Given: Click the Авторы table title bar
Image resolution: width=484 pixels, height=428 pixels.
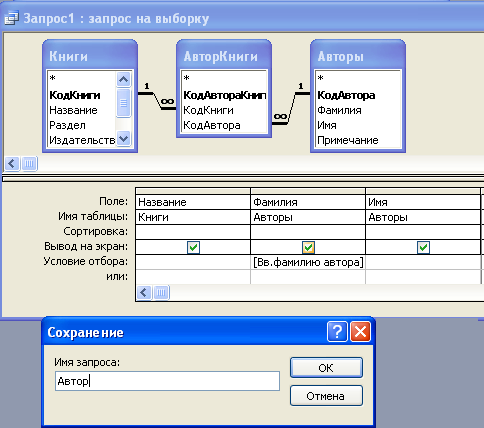Looking at the screenshot, I should coord(358,56).
